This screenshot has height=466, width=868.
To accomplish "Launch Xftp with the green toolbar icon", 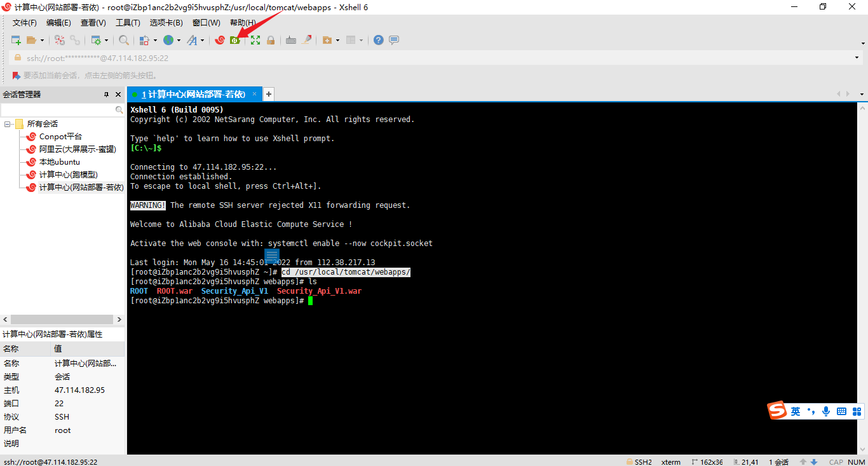I will pos(235,40).
